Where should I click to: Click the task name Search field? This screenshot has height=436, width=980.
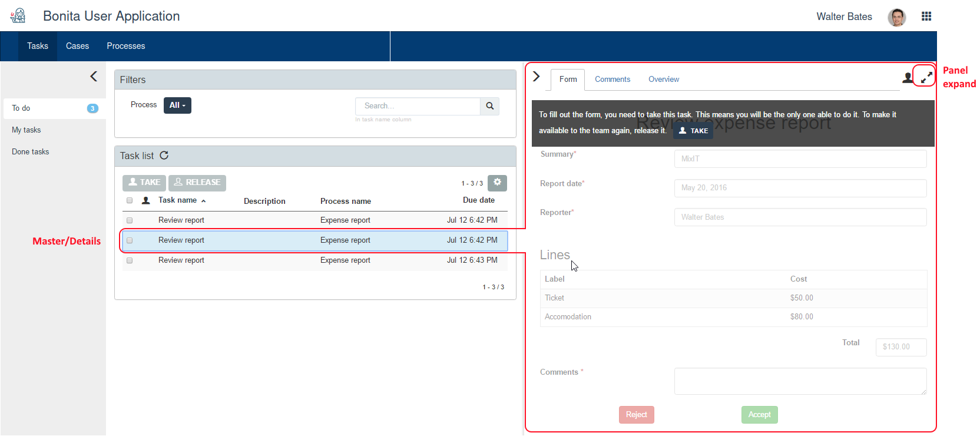418,106
